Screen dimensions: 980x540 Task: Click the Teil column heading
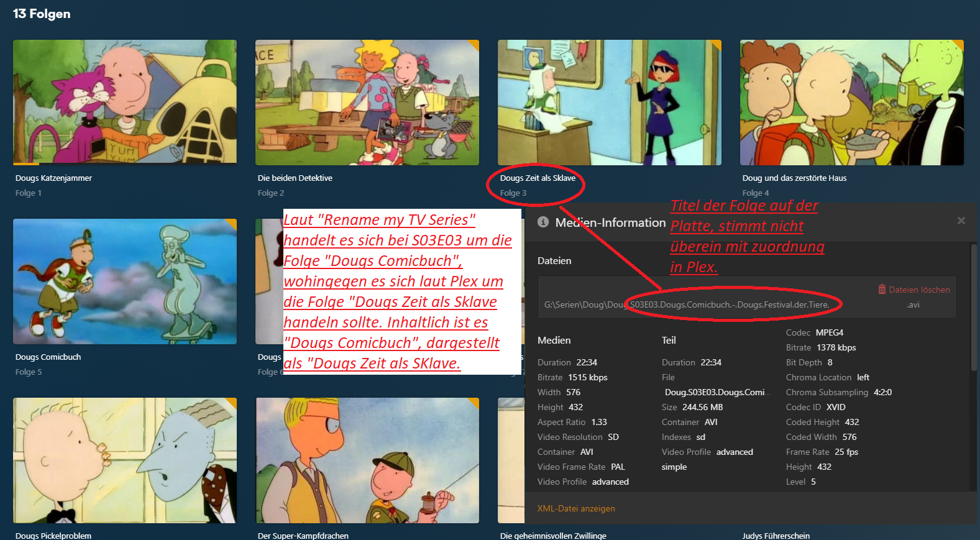click(669, 340)
